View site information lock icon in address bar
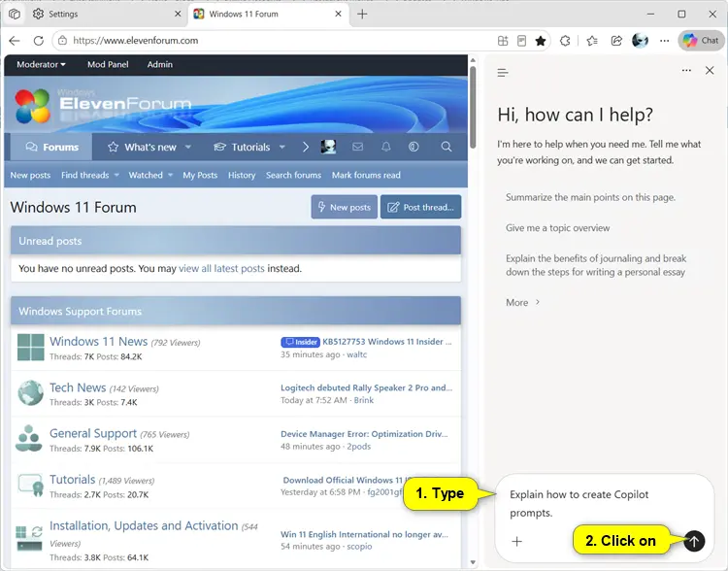 [62, 41]
